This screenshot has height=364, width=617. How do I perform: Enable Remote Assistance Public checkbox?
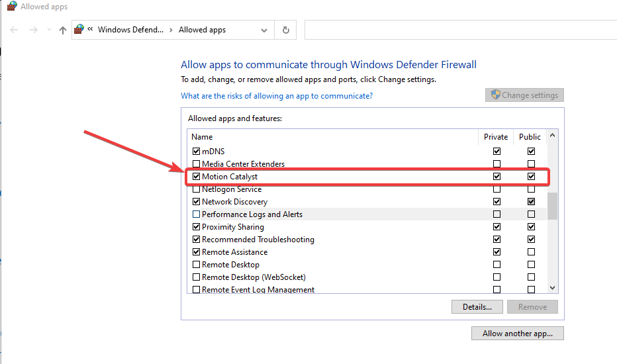pyautogui.click(x=531, y=252)
